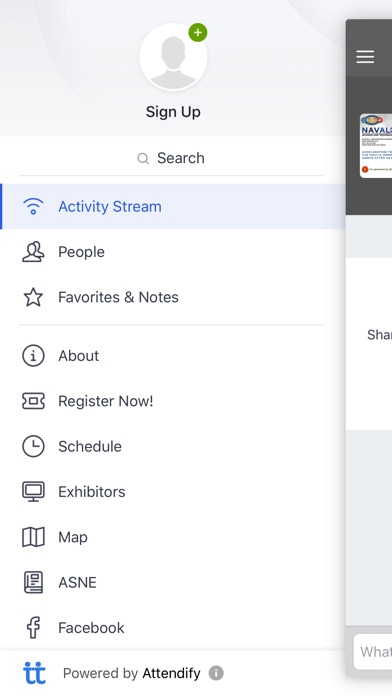Click the Map icon in the menu
The image size is (392, 696).
coord(33,537)
